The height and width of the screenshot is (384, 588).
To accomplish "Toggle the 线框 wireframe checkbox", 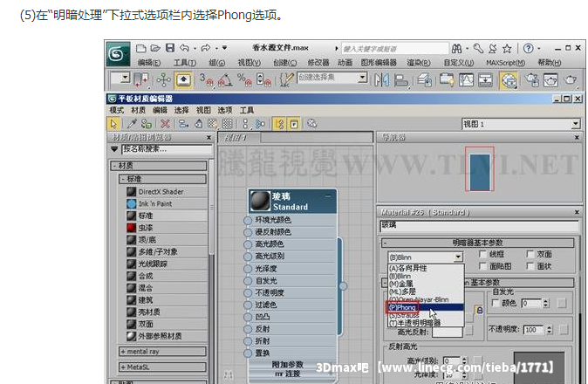I will tap(483, 254).
